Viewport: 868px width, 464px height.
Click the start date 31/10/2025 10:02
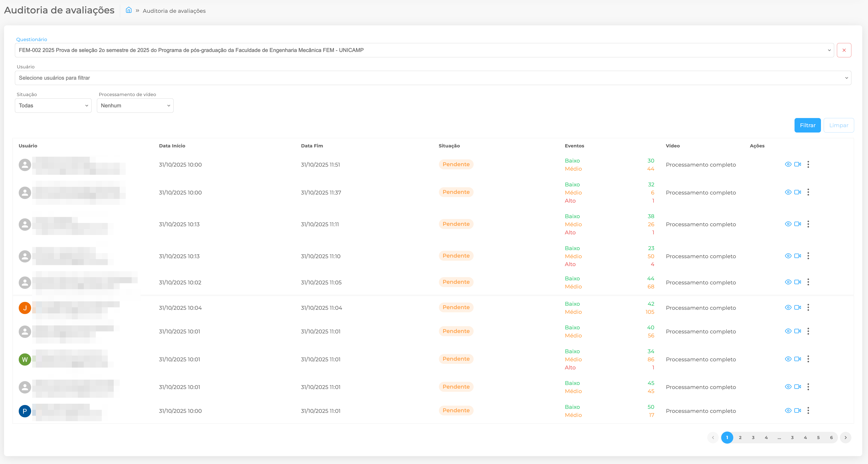pos(180,282)
